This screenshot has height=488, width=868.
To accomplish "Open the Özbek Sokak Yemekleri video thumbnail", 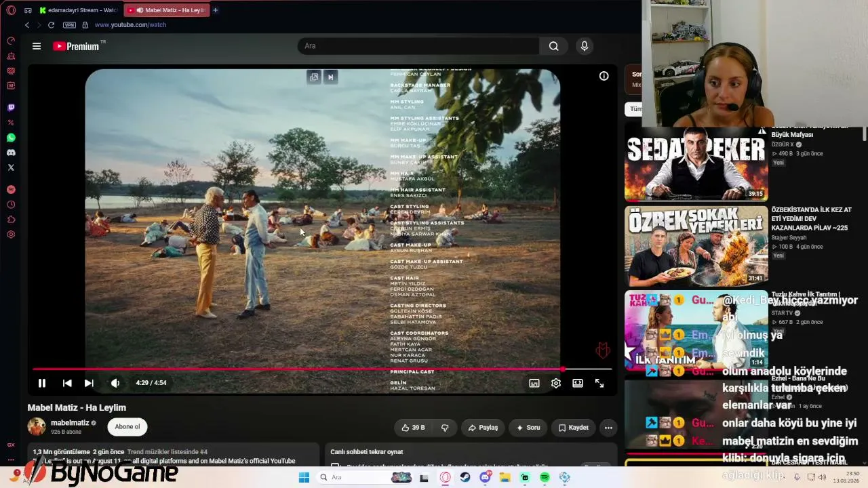I will [696, 246].
